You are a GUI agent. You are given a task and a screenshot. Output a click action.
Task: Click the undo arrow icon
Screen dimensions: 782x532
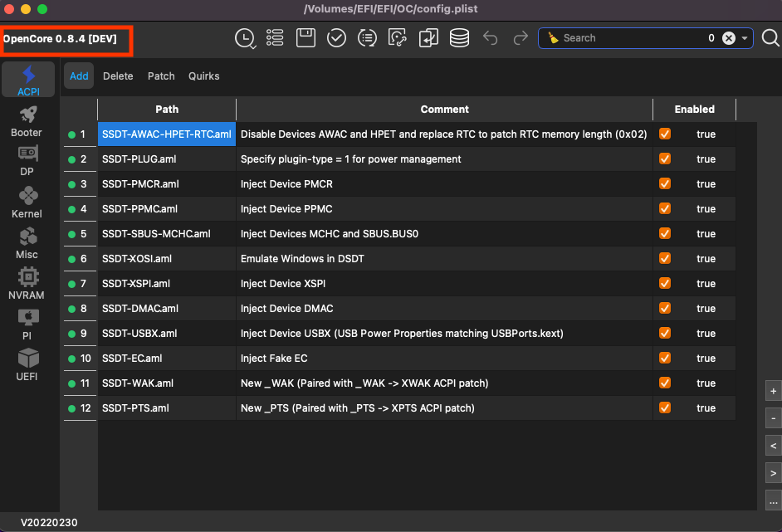[x=491, y=38]
